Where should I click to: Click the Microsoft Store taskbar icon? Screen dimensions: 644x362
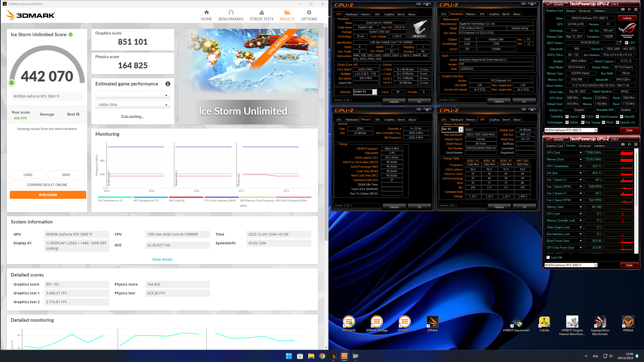click(300, 356)
